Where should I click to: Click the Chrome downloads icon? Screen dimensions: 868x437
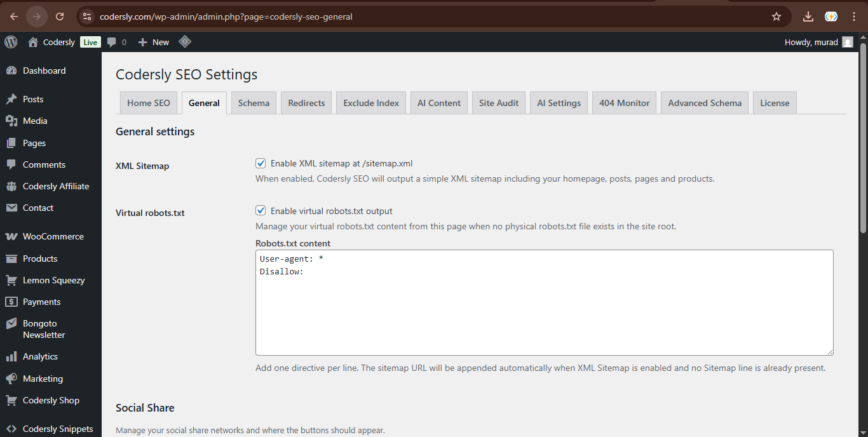[x=808, y=17]
